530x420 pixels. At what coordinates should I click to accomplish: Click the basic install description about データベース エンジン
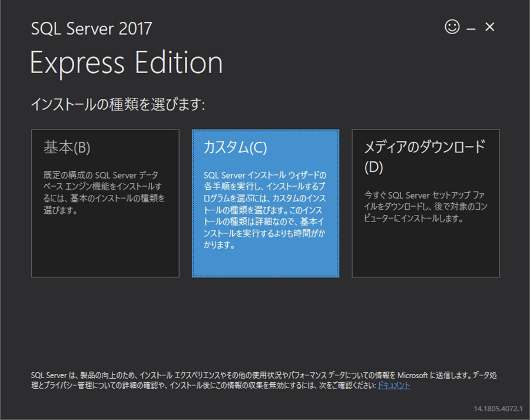coord(104,193)
